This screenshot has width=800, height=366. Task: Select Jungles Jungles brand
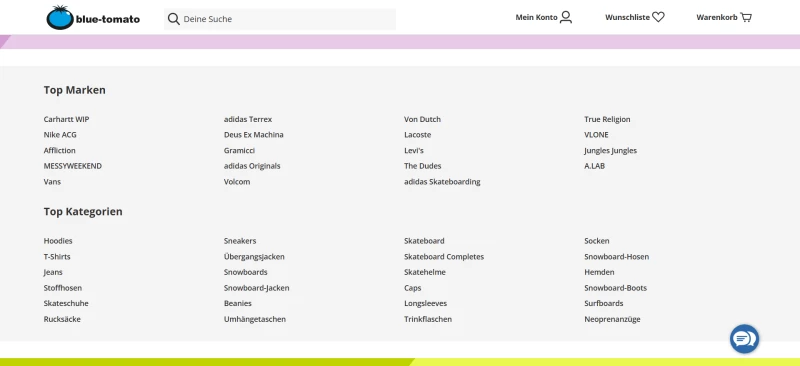pos(611,151)
